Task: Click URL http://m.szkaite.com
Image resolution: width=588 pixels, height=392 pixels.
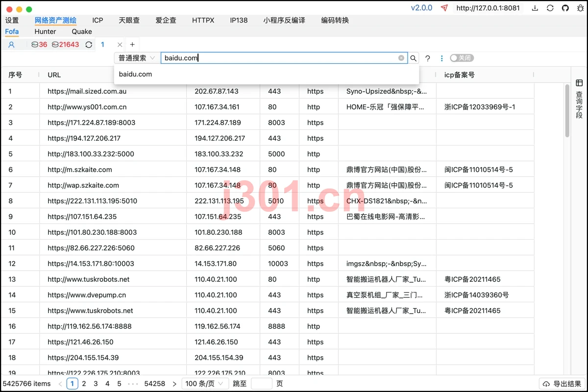Action: tap(80, 170)
